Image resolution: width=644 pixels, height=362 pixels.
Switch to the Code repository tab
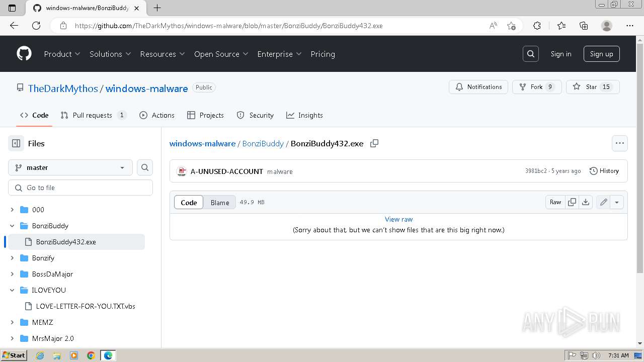pos(34,115)
